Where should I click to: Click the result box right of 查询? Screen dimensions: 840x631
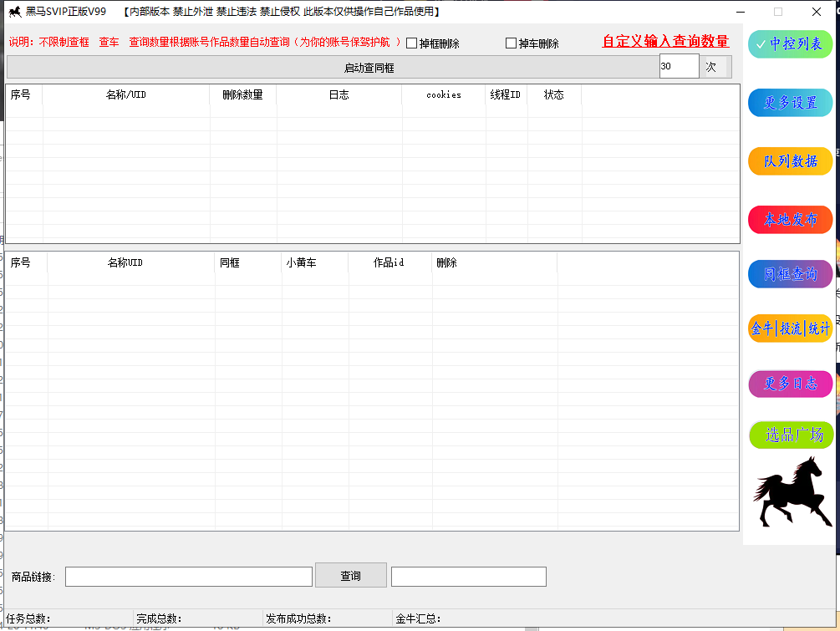coord(468,577)
